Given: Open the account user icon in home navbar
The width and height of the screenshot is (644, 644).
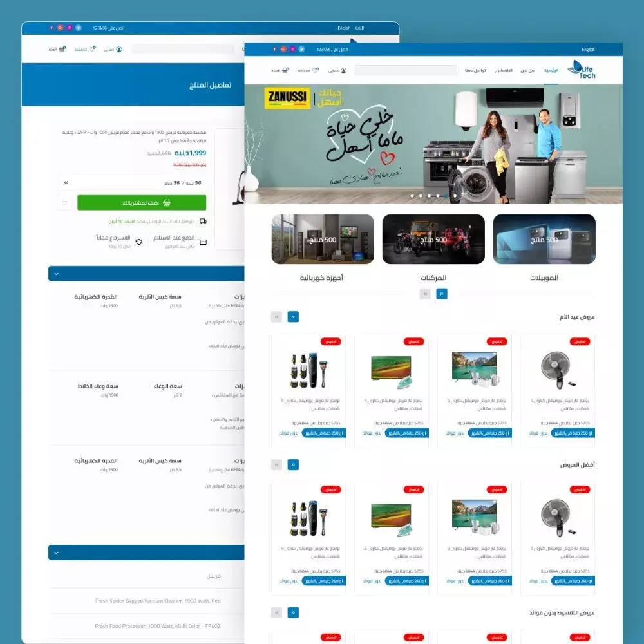Looking at the screenshot, I should (x=343, y=70).
